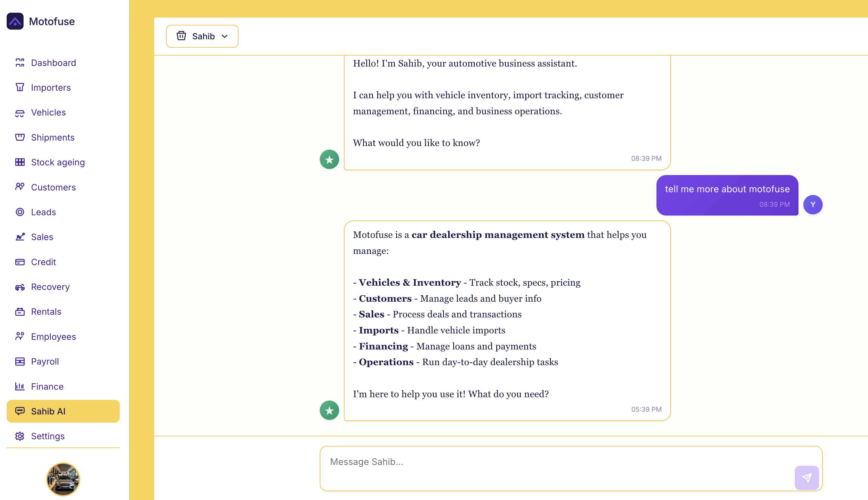Click the Rentals briefcase icon

click(x=20, y=311)
